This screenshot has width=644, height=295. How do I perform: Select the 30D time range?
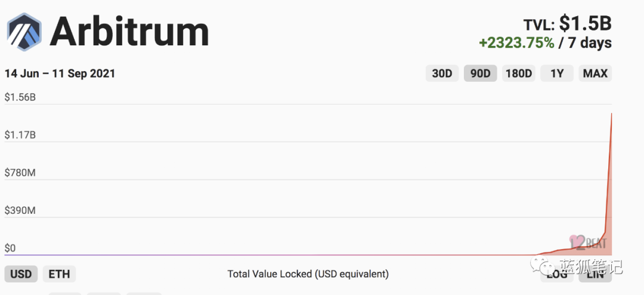pyautogui.click(x=442, y=73)
